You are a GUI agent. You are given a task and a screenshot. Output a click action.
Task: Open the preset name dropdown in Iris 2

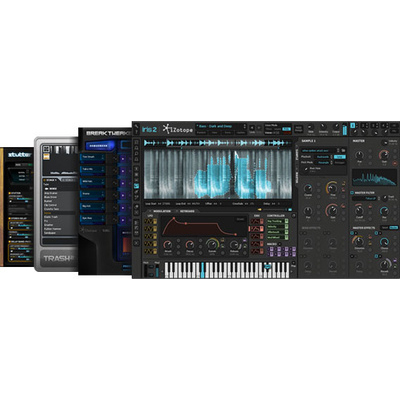(220, 126)
